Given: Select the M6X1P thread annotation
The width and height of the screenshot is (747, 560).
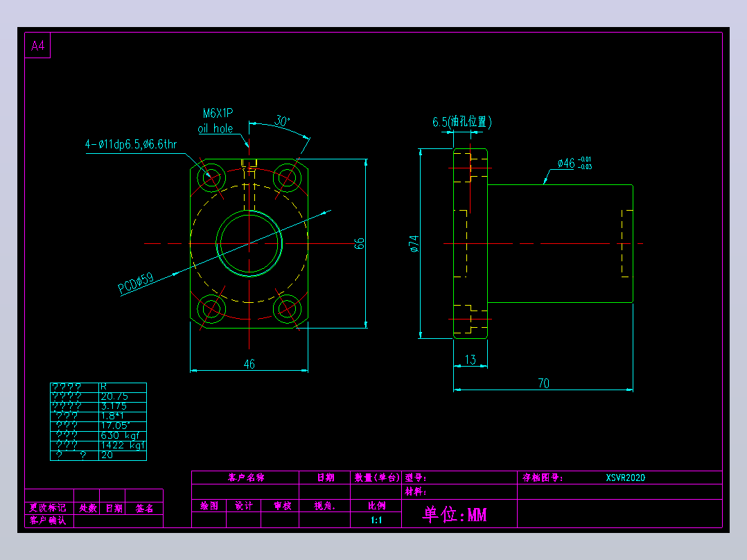Looking at the screenshot, I should [x=218, y=114].
